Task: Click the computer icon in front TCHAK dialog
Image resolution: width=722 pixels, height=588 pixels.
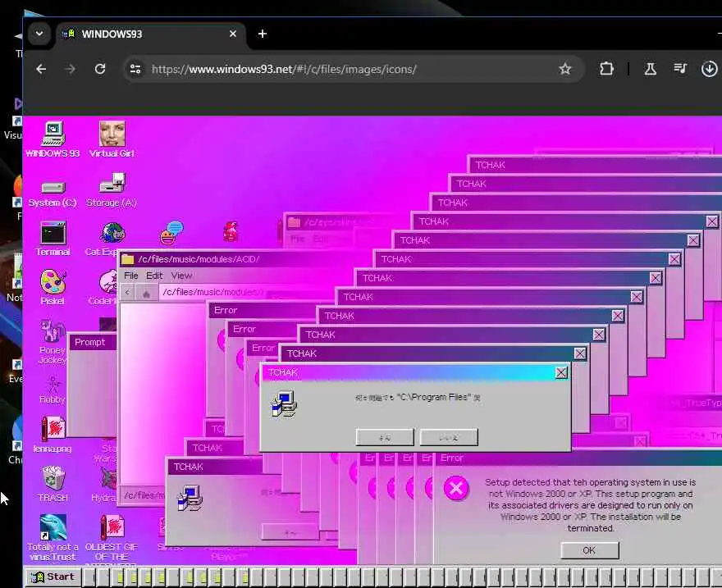Action: [x=284, y=403]
